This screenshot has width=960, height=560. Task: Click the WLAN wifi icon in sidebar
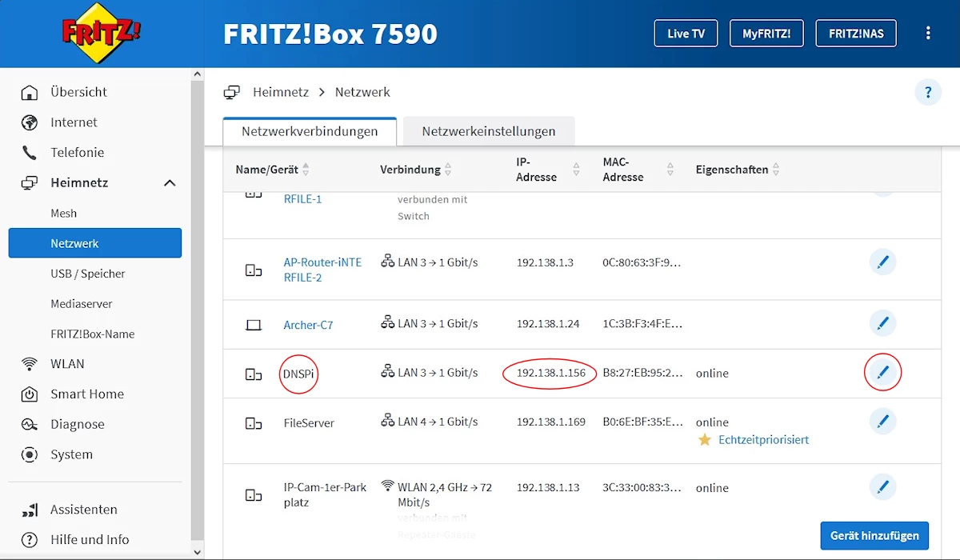click(30, 364)
